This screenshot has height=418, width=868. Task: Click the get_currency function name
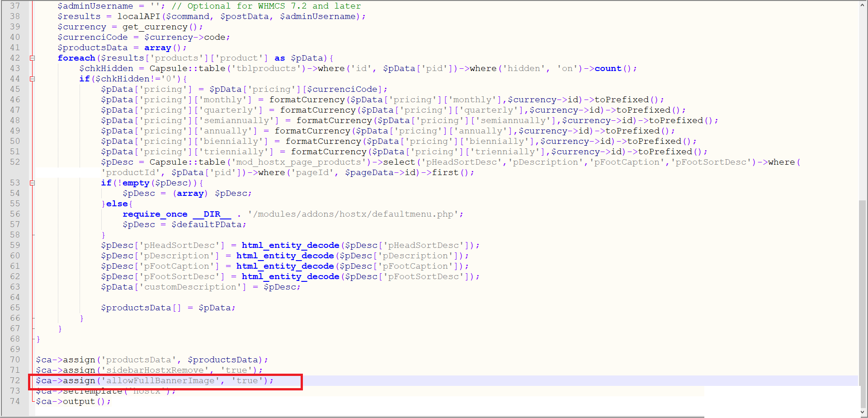155,27
